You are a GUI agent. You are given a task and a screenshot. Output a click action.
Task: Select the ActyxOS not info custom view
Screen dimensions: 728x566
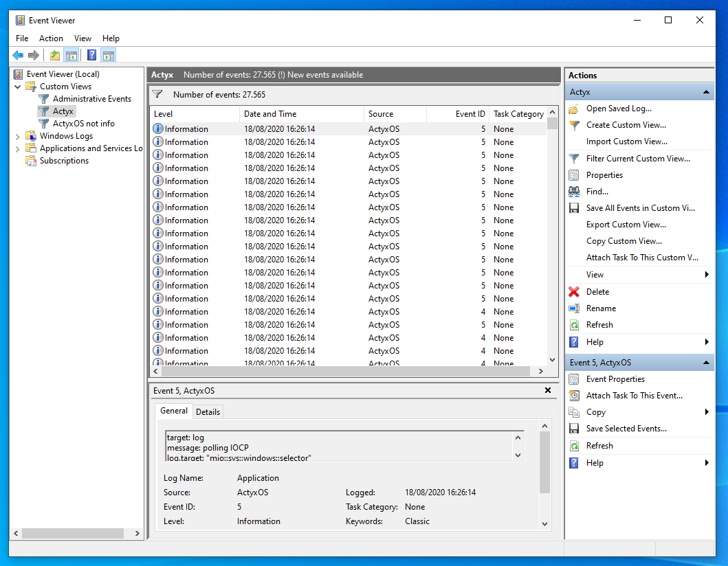point(83,124)
